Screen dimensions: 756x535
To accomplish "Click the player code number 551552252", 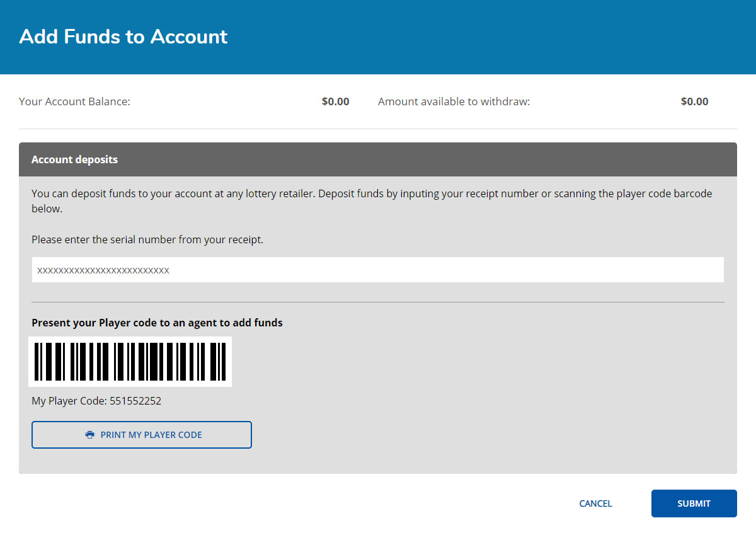I will pyautogui.click(x=135, y=401).
